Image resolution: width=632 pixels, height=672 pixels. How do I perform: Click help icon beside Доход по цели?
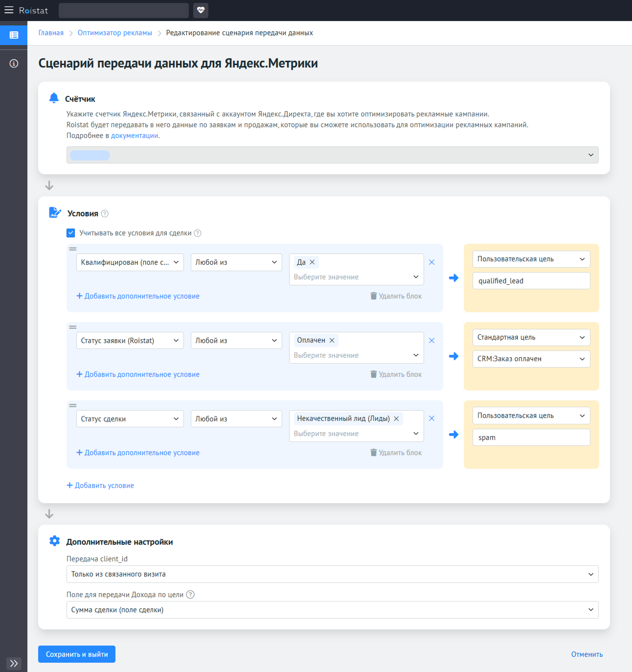(x=191, y=595)
